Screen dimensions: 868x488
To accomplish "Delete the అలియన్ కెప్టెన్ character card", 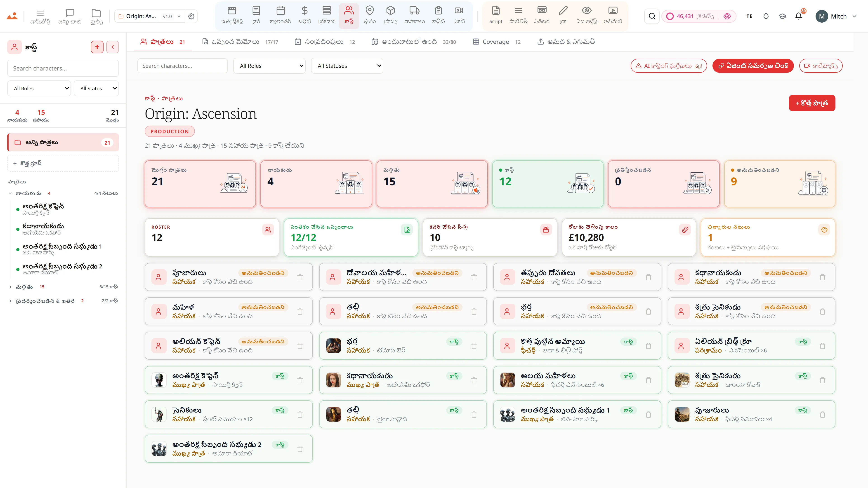I will 300,345.
